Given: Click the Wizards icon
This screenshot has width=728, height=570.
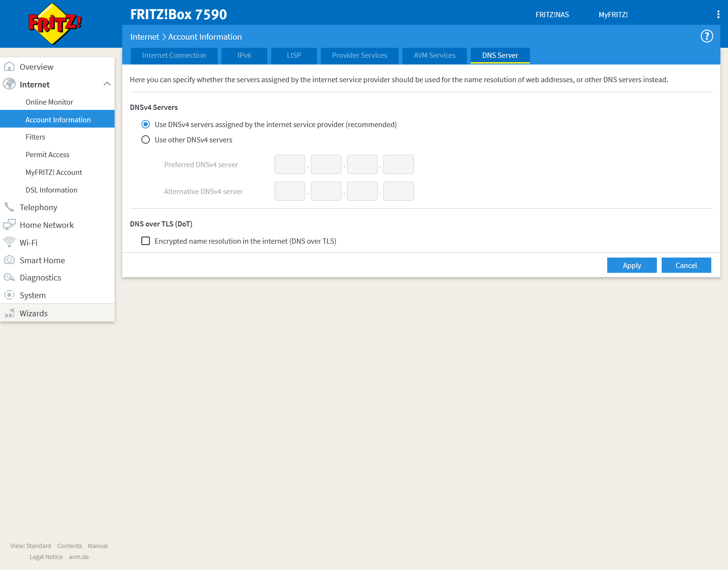Looking at the screenshot, I should (x=9, y=313).
